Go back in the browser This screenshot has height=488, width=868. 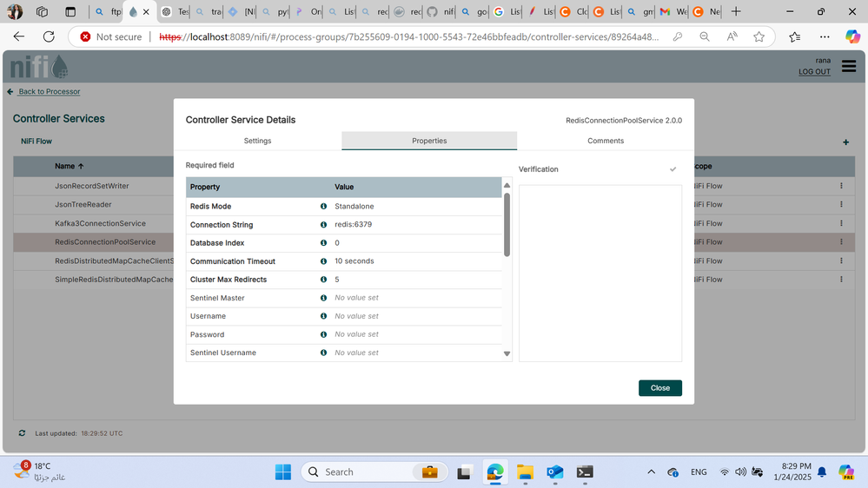point(19,36)
